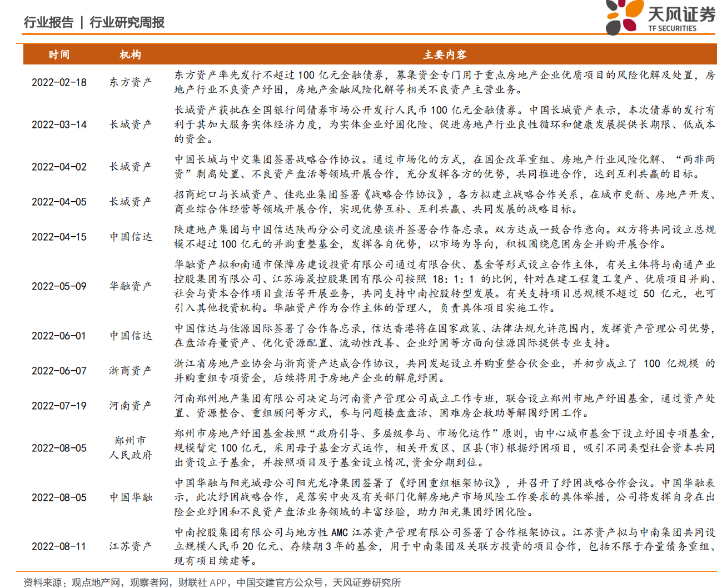Select the date 2022-07-19
The image size is (717, 588).
coord(59,406)
